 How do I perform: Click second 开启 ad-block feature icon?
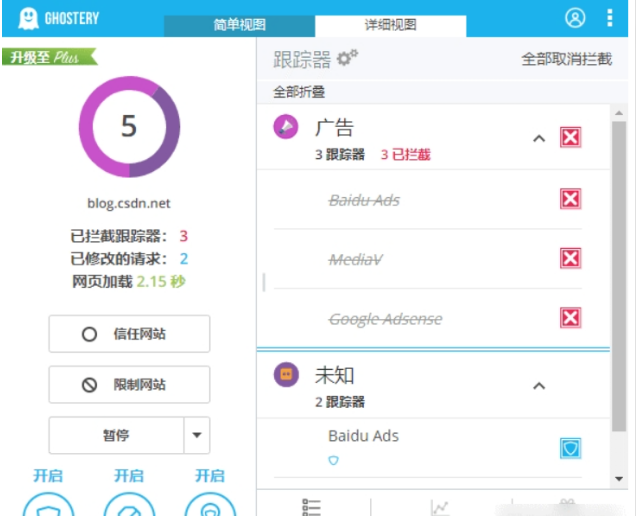pyautogui.click(x=129, y=504)
